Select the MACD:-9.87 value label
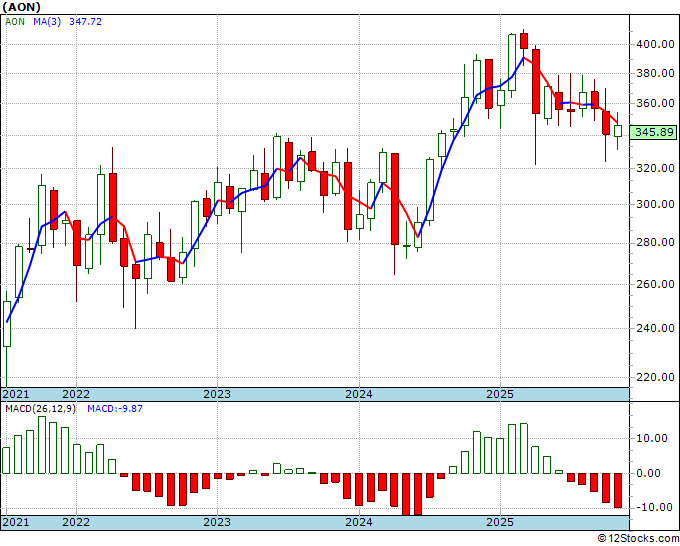The width and height of the screenshot is (680, 546). pyautogui.click(x=115, y=409)
